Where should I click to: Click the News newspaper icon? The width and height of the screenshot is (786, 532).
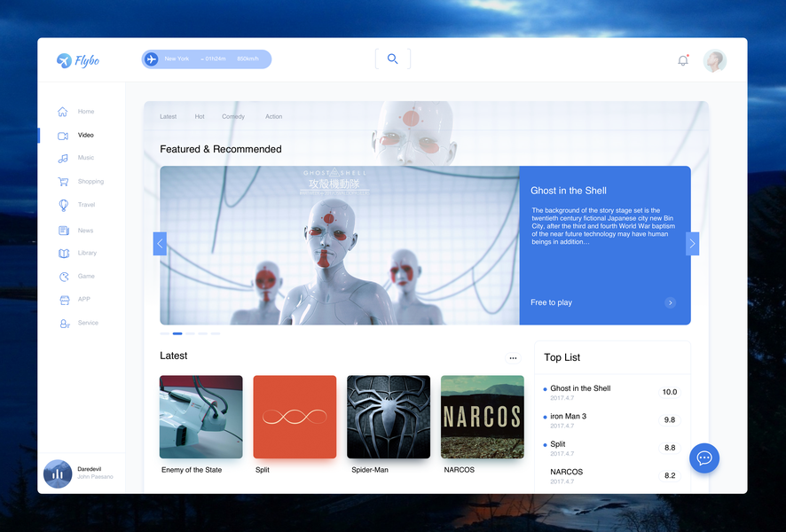pos(64,231)
